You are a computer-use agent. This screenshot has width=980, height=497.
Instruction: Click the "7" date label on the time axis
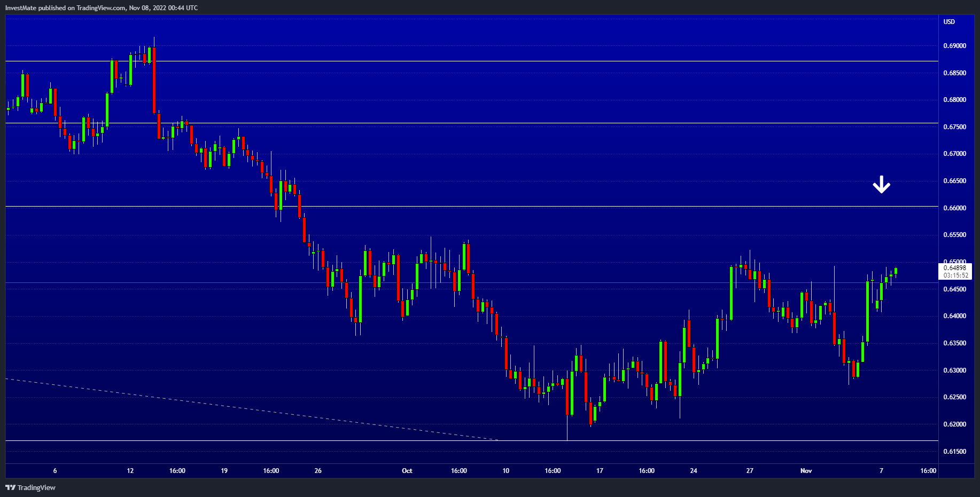tap(881, 471)
